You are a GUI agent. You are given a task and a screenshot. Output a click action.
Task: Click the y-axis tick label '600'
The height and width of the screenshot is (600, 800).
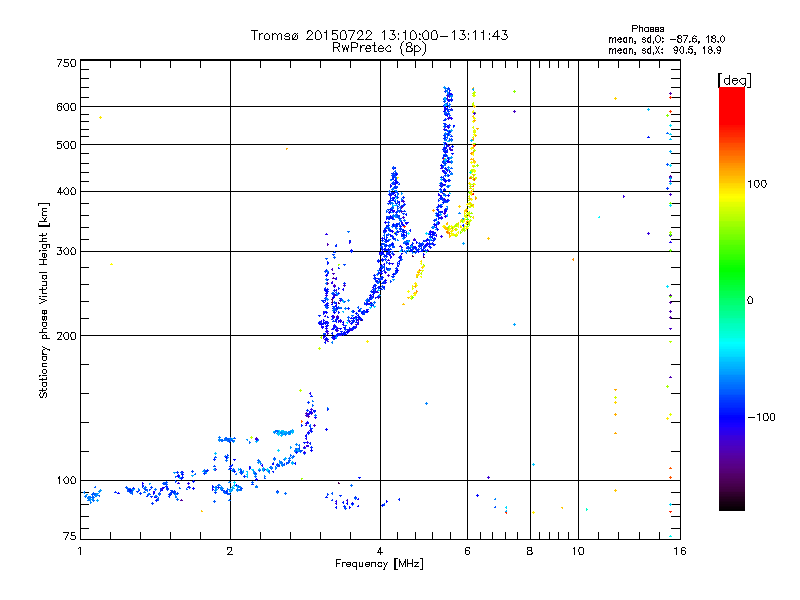point(66,107)
